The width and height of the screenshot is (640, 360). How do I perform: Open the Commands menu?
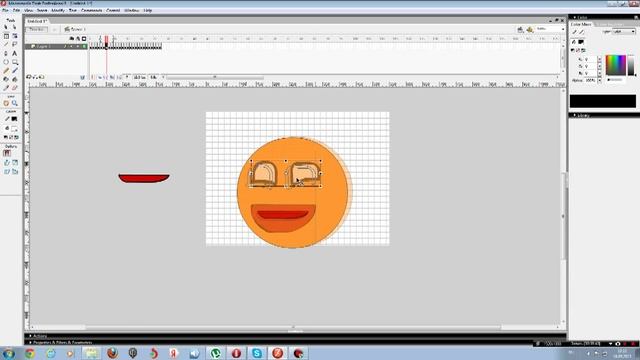click(91, 10)
